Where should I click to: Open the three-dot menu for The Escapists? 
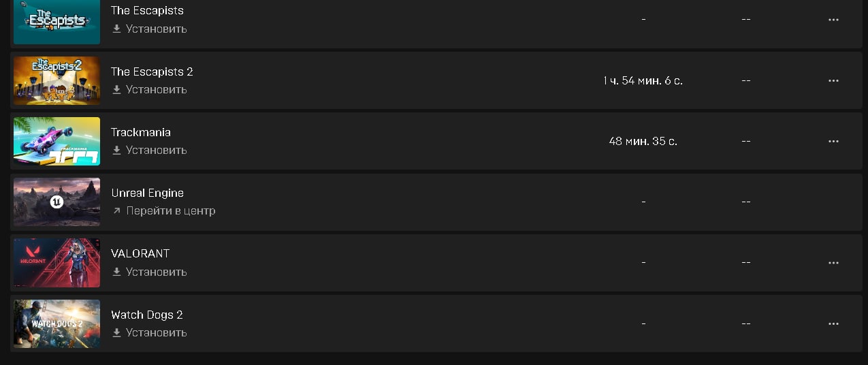point(833,20)
